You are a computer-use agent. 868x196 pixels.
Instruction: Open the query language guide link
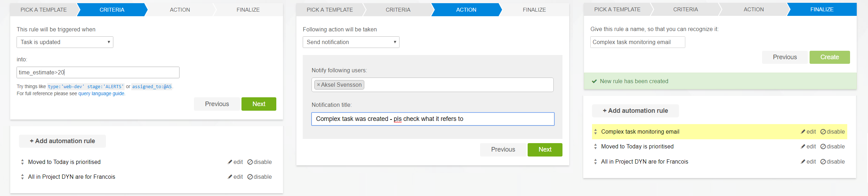click(101, 94)
